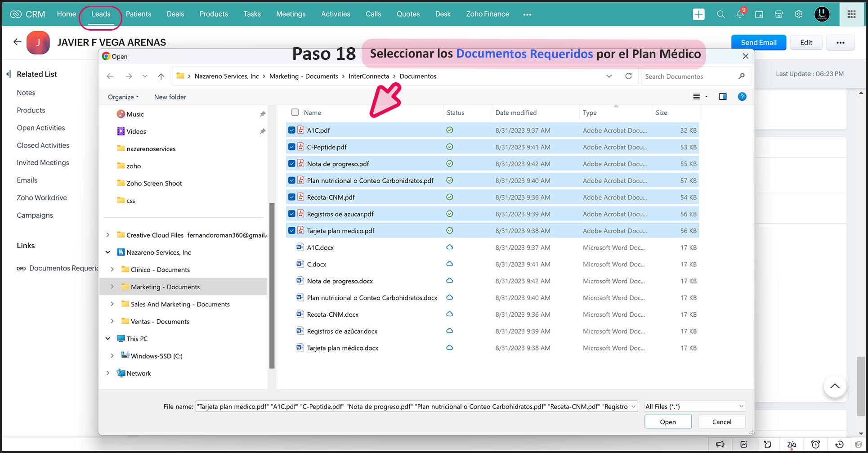The height and width of the screenshot is (453, 868).
Task: Click the blue help question icon
Action: point(742,97)
